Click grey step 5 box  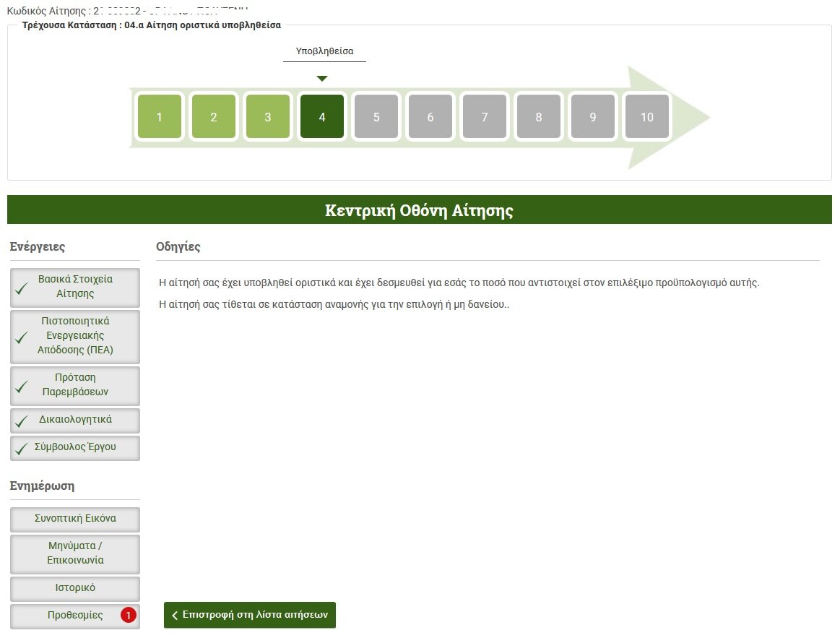click(376, 117)
